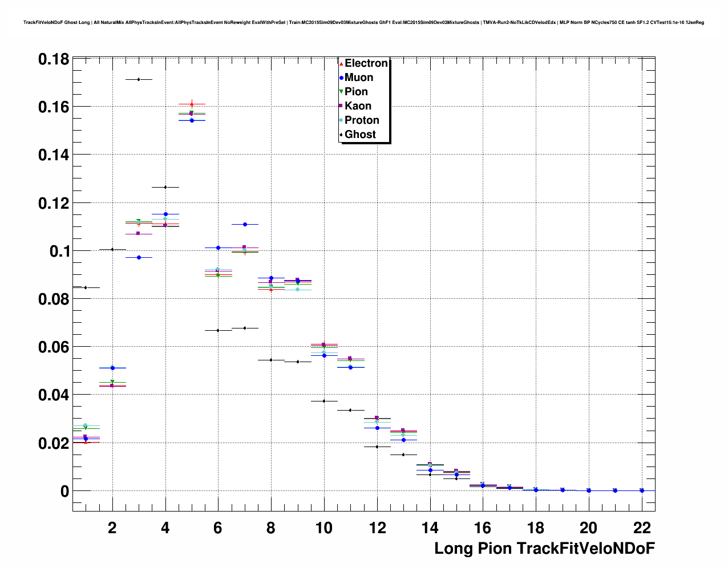The width and height of the screenshot is (728, 568).
Task: Select the blue Muon point at x equals 7
Action: coord(245,224)
